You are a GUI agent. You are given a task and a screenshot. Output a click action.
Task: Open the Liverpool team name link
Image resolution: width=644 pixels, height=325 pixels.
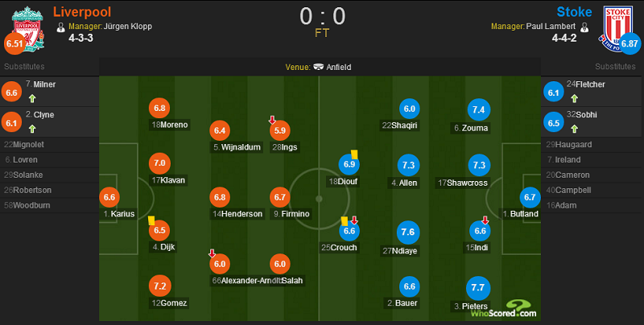pyautogui.click(x=82, y=11)
